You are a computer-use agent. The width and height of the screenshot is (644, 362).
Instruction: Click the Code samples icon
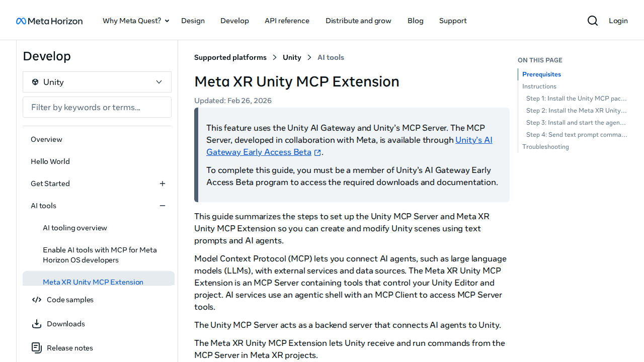coord(37,300)
